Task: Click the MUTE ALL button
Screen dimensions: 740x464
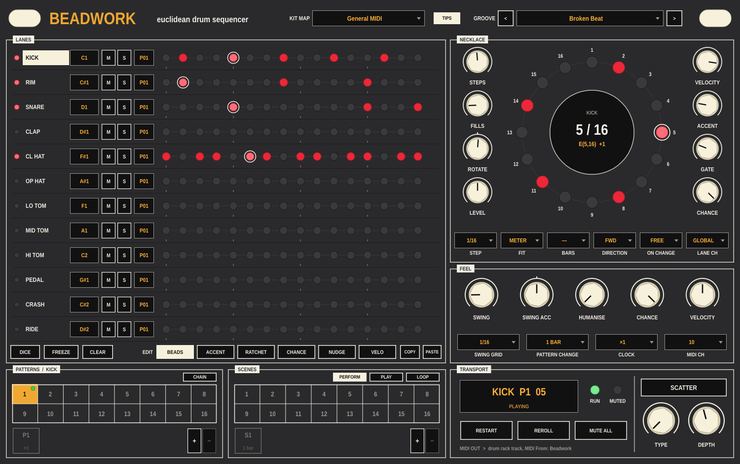Action: 600,430
